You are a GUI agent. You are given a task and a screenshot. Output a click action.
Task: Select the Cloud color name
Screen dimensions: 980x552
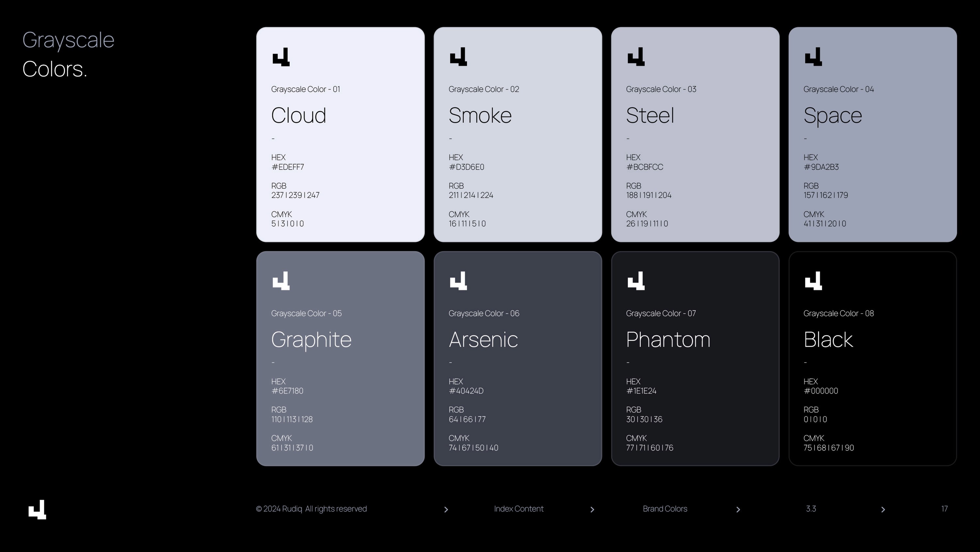point(299,115)
